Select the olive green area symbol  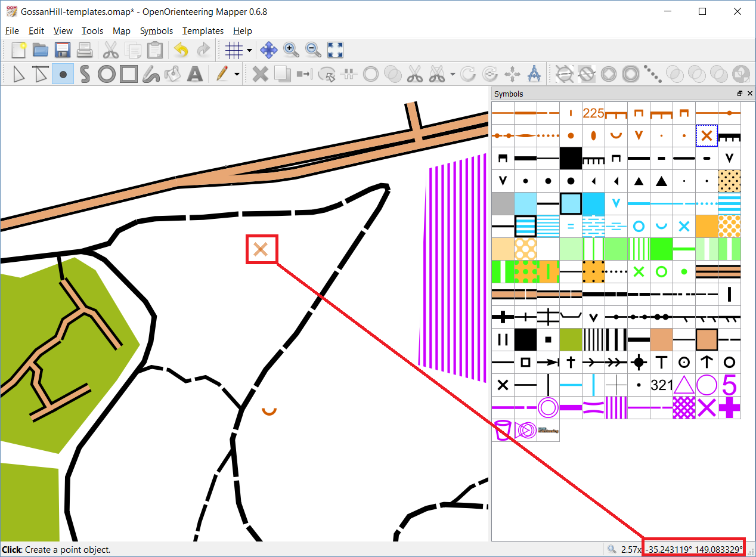click(571, 340)
